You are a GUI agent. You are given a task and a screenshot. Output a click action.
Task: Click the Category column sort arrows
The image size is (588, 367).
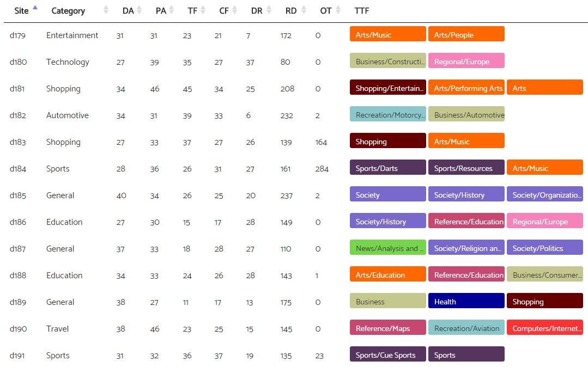click(x=106, y=10)
